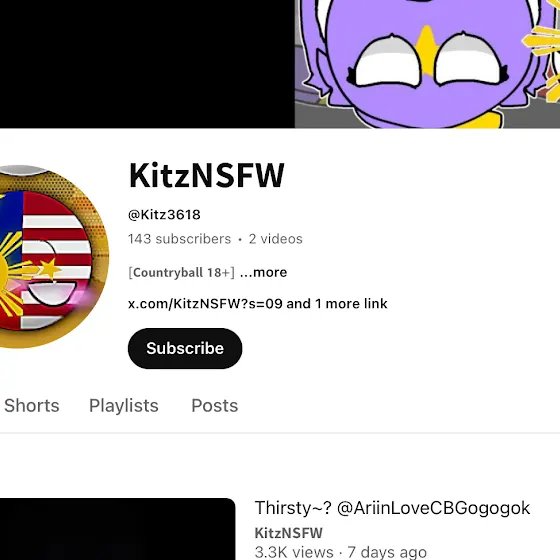This screenshot has width=560, height=560.
Task: Expand the channel description with '...more'
Action: click(264, 272)
